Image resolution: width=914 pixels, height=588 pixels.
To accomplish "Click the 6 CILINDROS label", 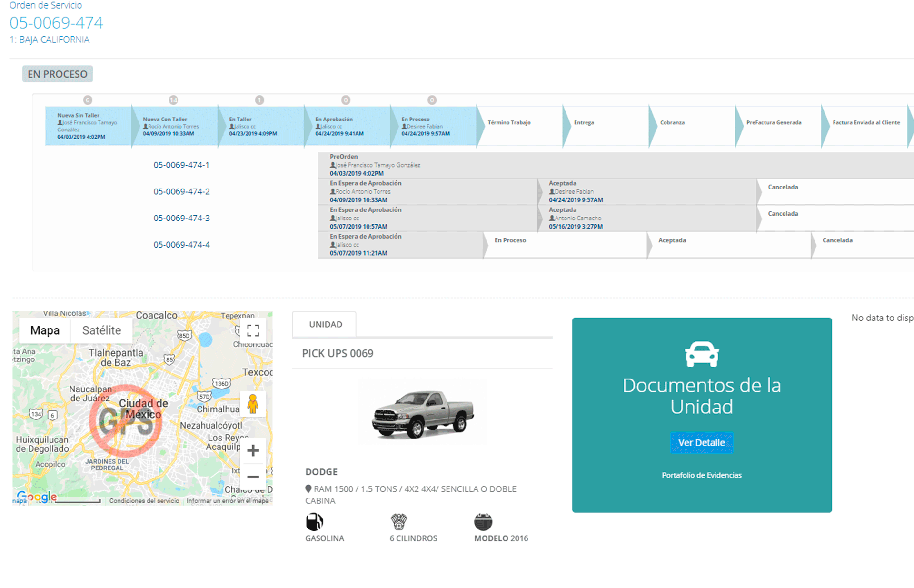I will point(413,538).
